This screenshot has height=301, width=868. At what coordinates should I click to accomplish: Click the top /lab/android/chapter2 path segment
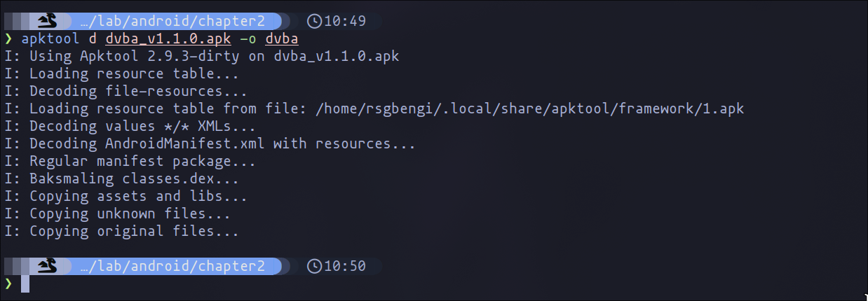[172, 21]
